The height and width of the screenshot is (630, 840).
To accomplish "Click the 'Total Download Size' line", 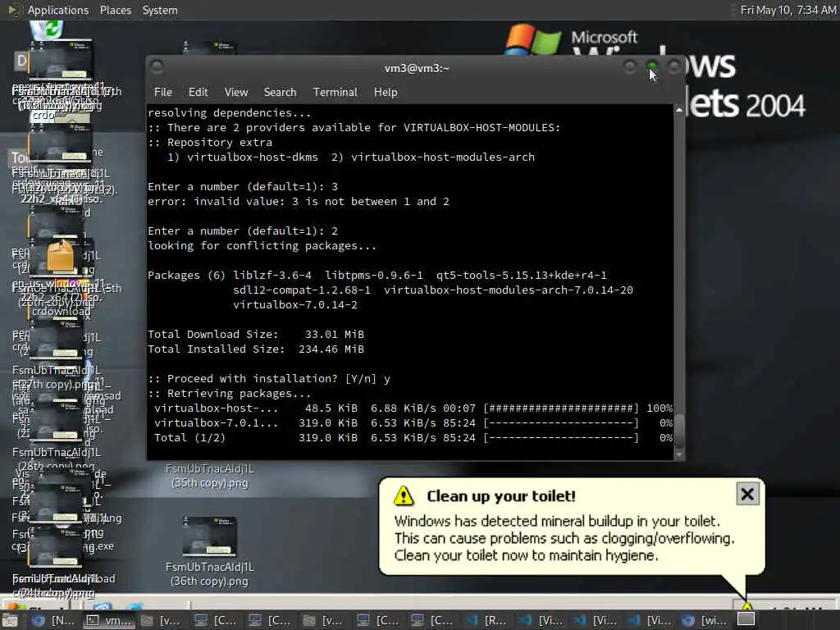I will 256,335.
